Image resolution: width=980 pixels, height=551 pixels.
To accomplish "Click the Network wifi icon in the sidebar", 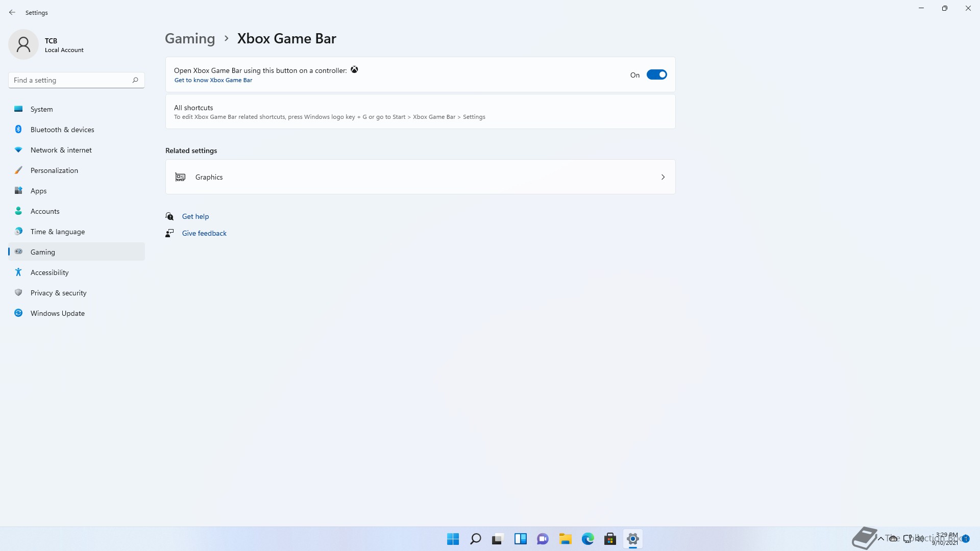I will click(x=18, y=149).
